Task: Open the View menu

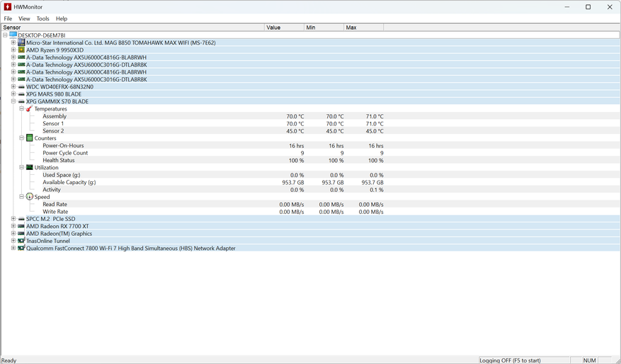Action: point(24,18)
